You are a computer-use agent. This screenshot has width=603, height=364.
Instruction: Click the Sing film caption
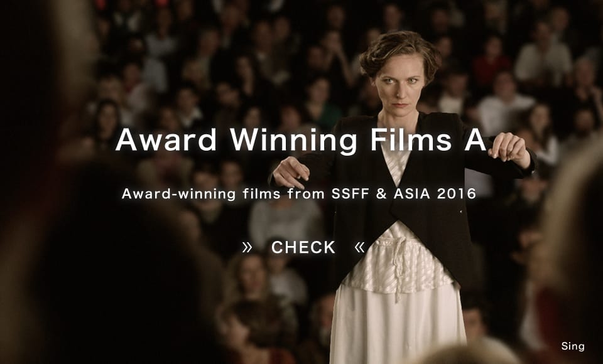[573, 346]
